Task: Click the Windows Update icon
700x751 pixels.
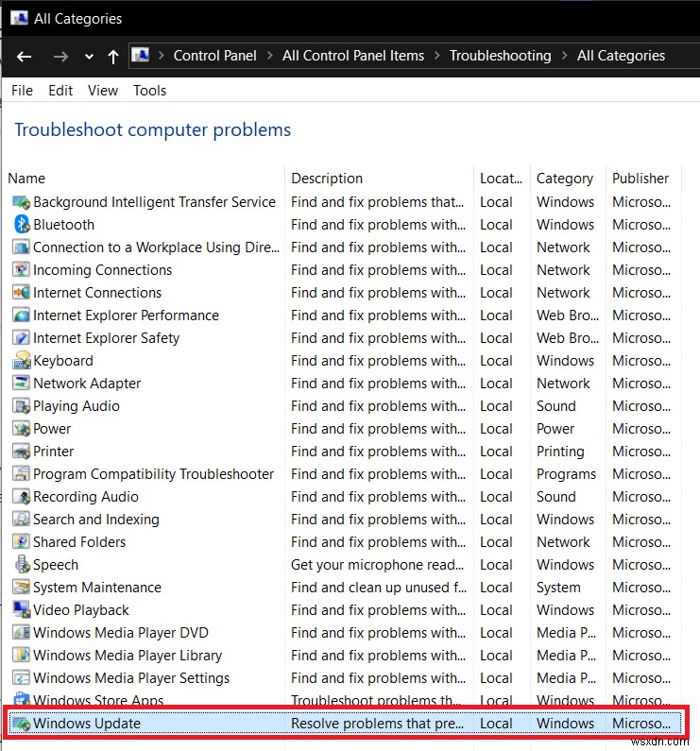Action: click(21, 724)
